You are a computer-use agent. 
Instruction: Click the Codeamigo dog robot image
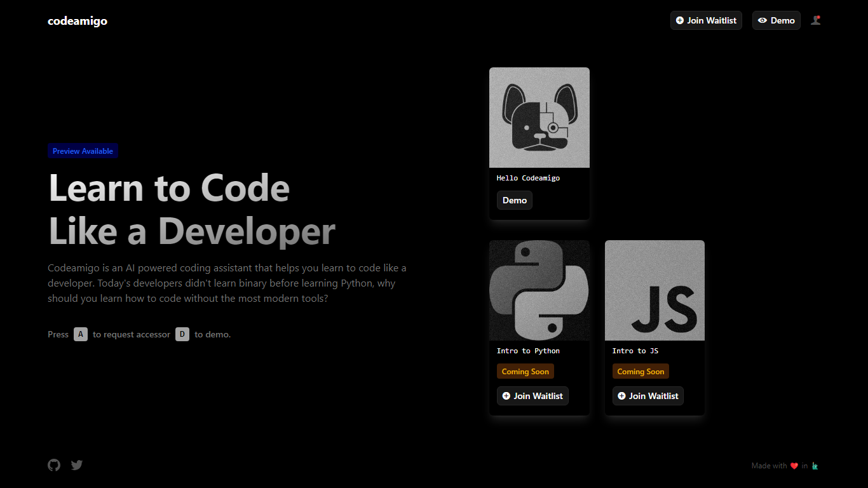click(539, 118)
